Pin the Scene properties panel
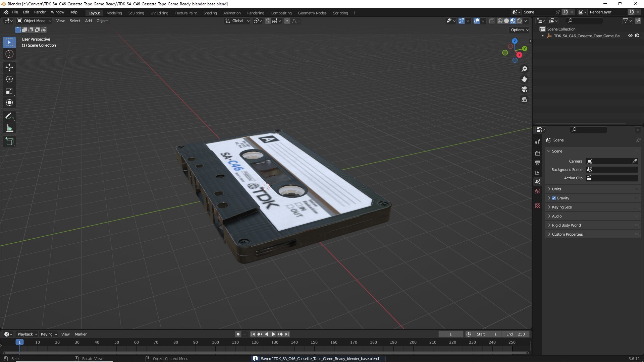Screen dimensions: 644x362 (x=638, y=140)
